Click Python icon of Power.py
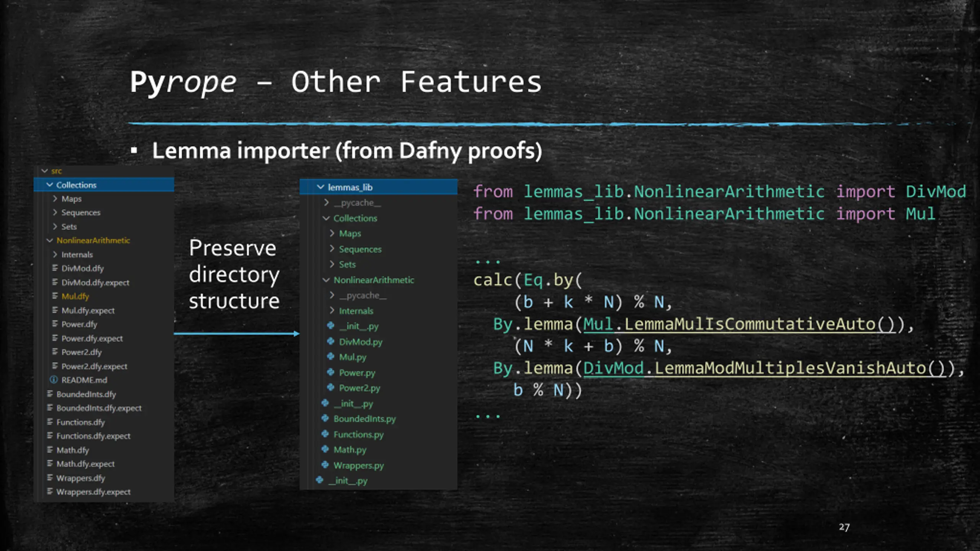980x551 pixels. (331, 372)
